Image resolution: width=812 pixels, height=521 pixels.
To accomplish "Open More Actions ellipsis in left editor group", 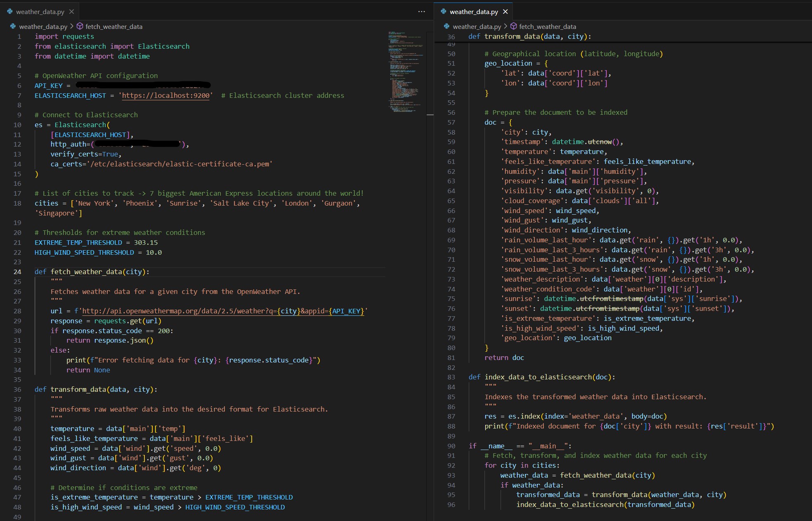I will pos(421,12).
